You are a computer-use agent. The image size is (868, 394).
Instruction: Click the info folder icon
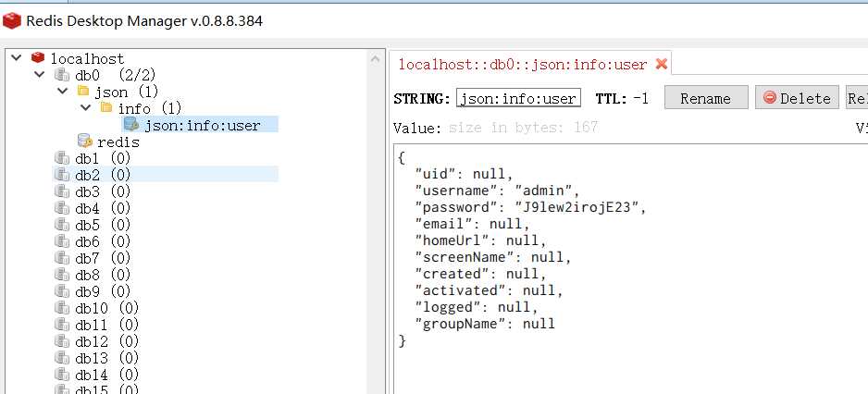(x=106, y=107)
